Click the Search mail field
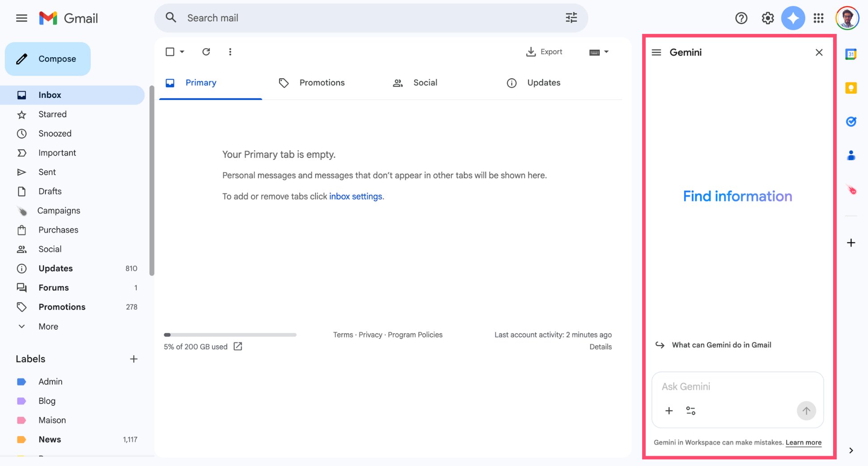The image size is (868, 466). coord(371,18)
